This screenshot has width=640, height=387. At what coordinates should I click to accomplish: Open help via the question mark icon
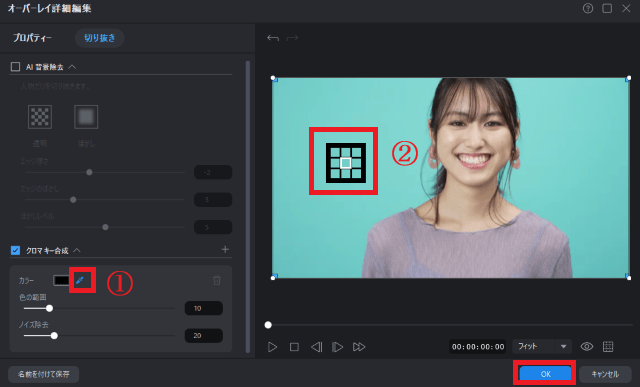pyautogui.click(x=588, y=8)
